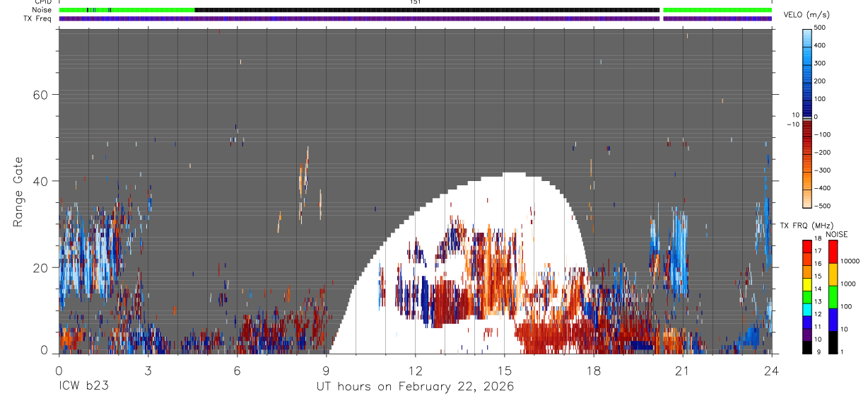The image size is (868, 401).
Task: Click the '400' velocity scale label
Action: click(x=821, y=45)
